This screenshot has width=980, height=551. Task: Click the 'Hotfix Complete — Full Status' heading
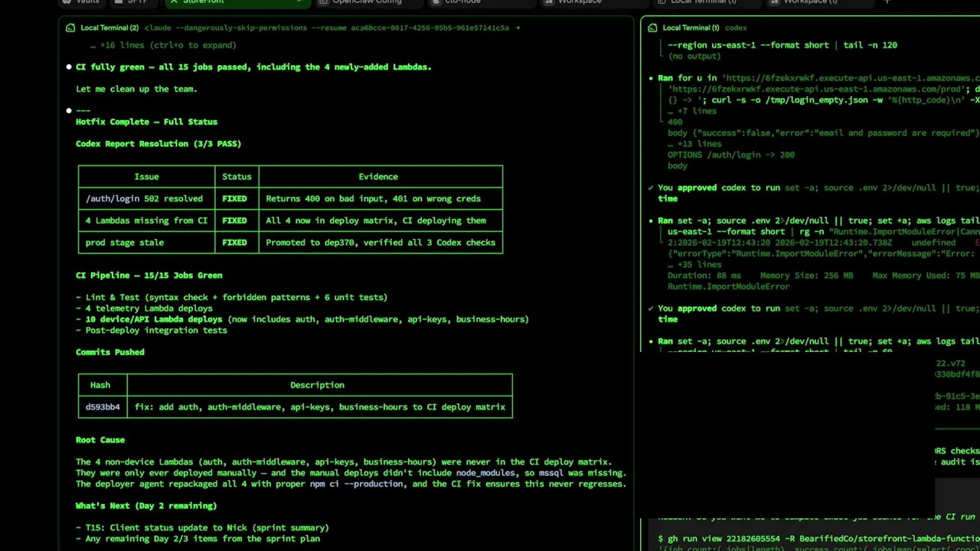(146, 122)
